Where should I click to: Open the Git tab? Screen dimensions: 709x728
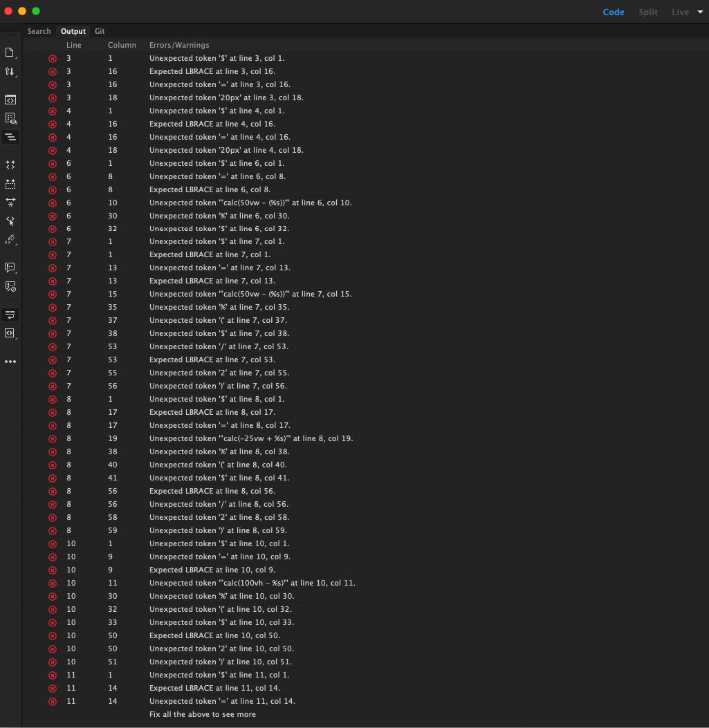[x=99, y=30]
